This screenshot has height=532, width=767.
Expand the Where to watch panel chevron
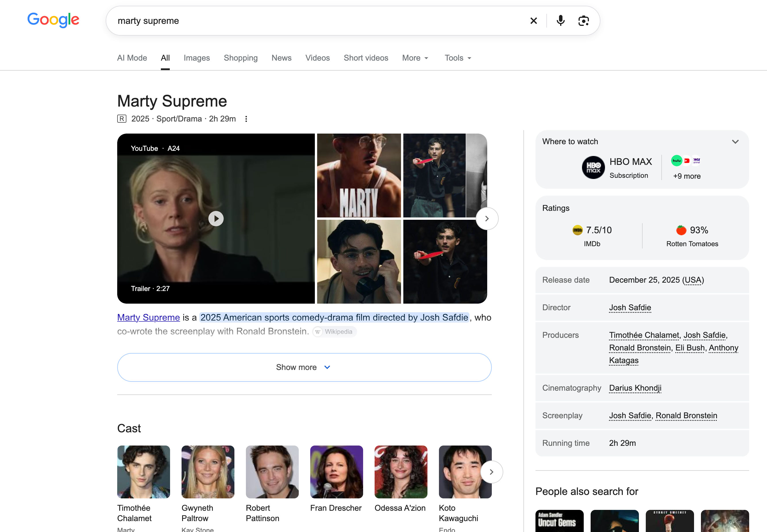pyautogui.click(x=735, y=142)
